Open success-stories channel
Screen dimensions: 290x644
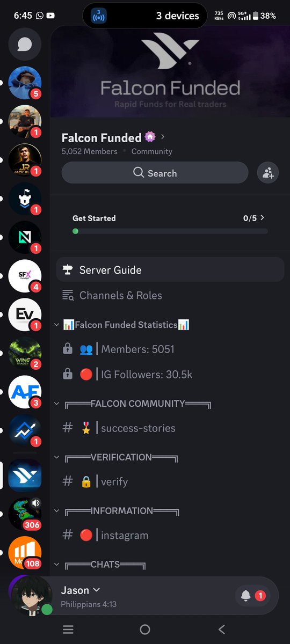point(170,428)
